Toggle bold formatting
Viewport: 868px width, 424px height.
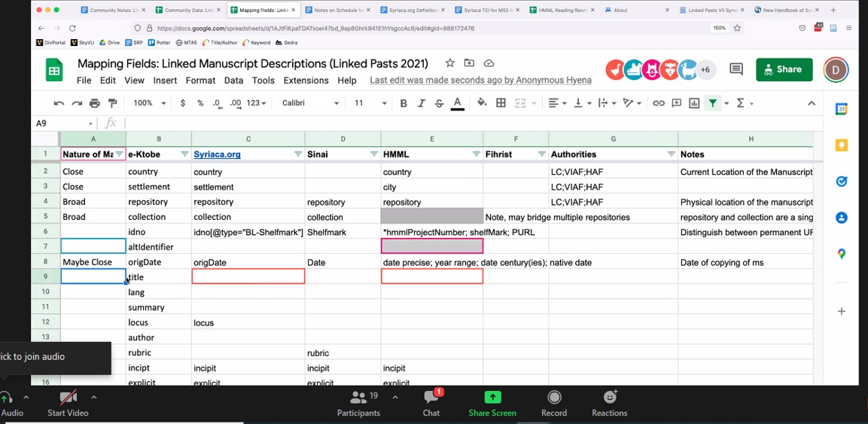404,103
